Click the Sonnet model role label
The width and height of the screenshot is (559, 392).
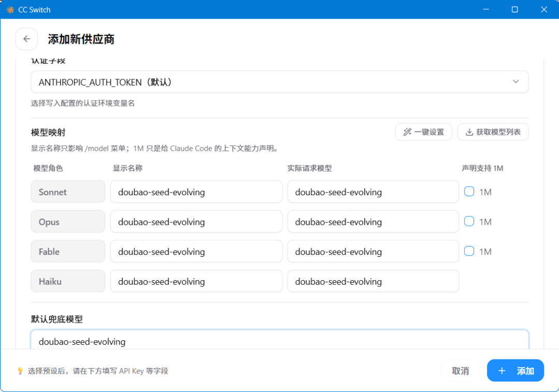(x=68, y=192)
